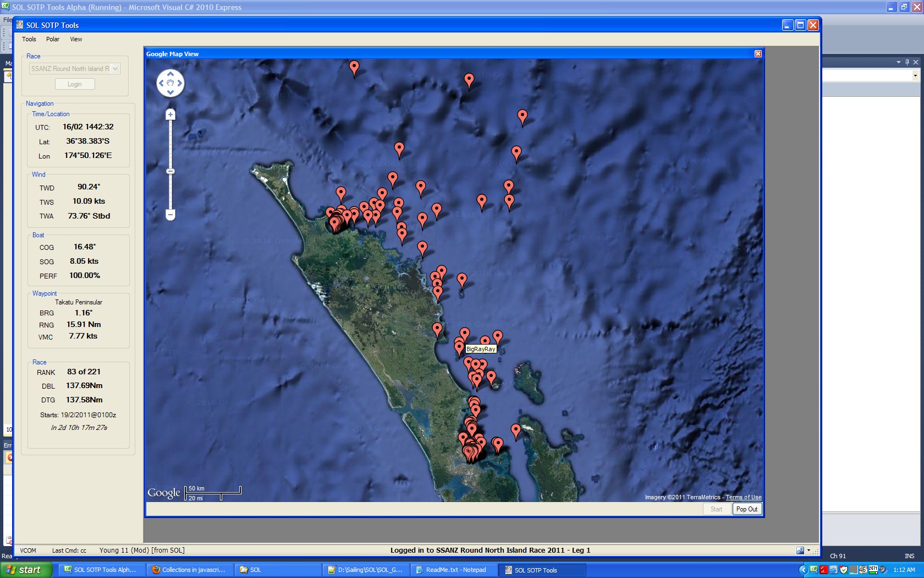Open the Terms of Use link

[744, 497]
